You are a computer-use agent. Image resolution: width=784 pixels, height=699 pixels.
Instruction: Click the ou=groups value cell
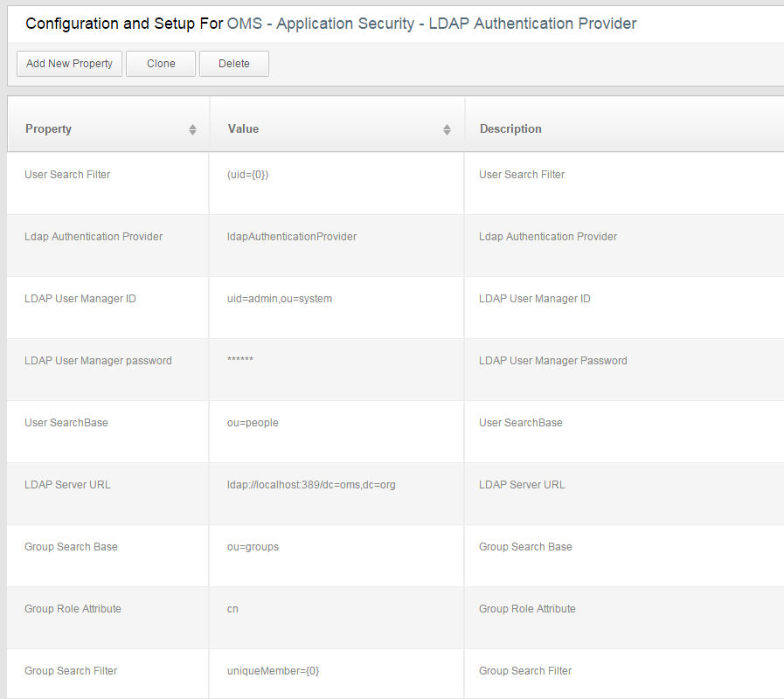[253, 547]
